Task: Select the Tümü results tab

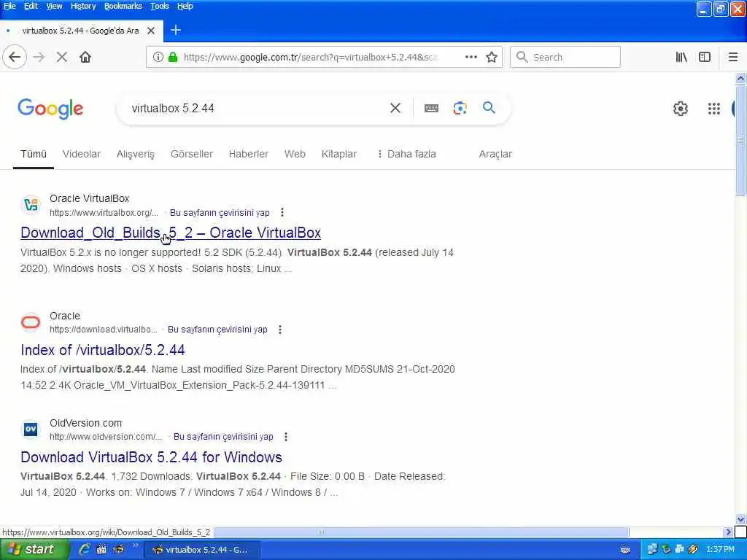Action: point(34,154)
